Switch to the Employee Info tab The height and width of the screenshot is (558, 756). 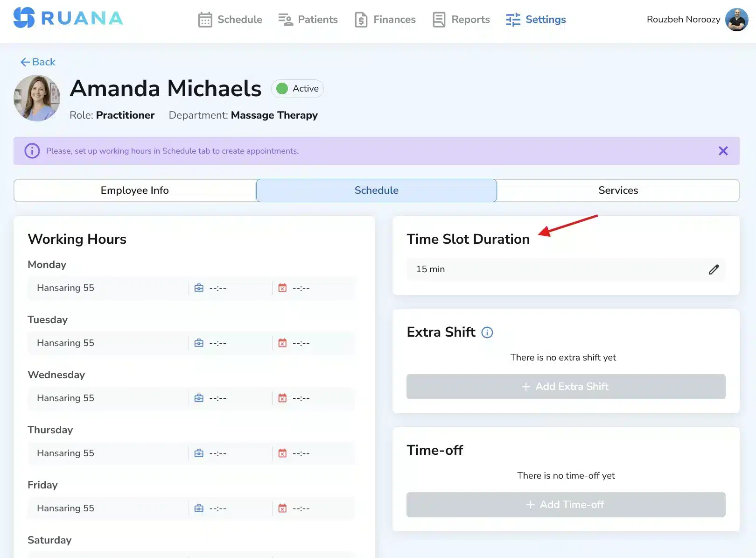tap(134, 190)
